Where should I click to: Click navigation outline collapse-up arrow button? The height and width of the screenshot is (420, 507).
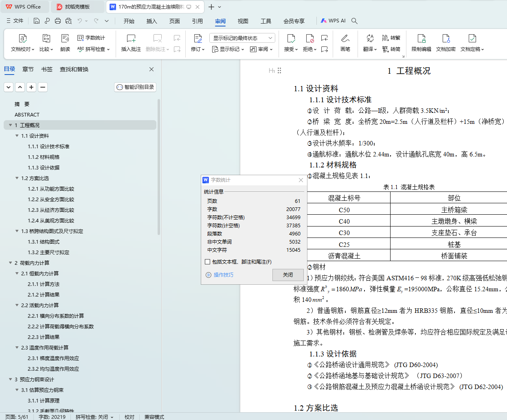tap(20, 87)
